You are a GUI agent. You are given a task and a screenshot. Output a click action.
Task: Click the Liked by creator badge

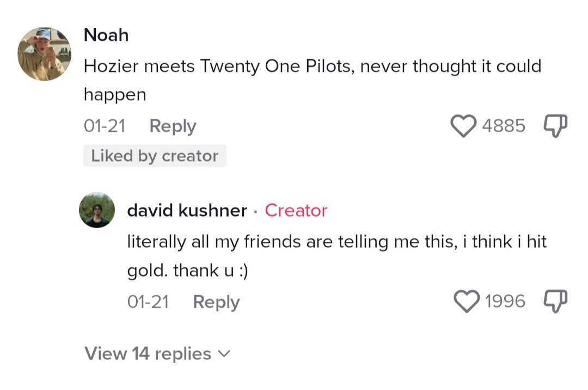pyautogui.click(x=155, y=156)
